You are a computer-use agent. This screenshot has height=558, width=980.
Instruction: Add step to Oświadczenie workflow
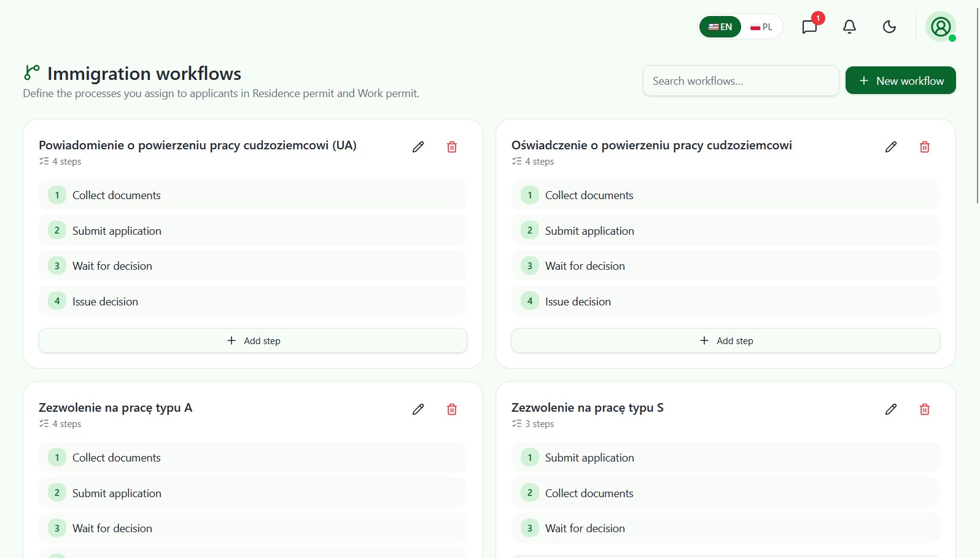point(726,340)
